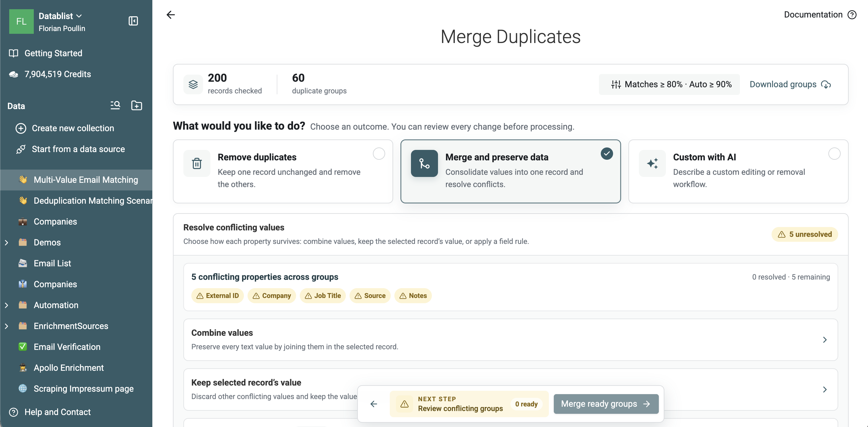Click Download groups link
The width and height of the screenshot is (868, 427).
pyautogui.click(x=790, y=84)
